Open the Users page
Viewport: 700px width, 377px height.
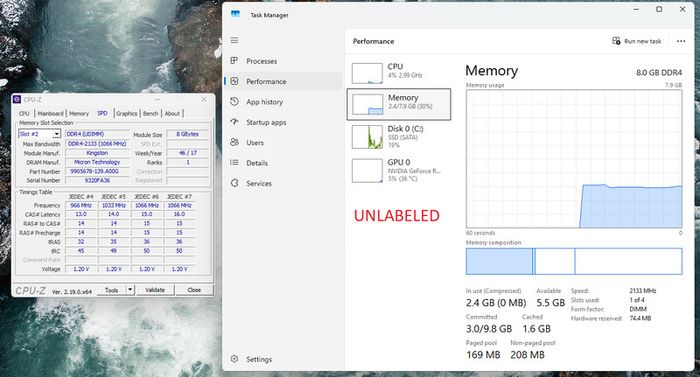pyautogui.click(x=255, y=142)
